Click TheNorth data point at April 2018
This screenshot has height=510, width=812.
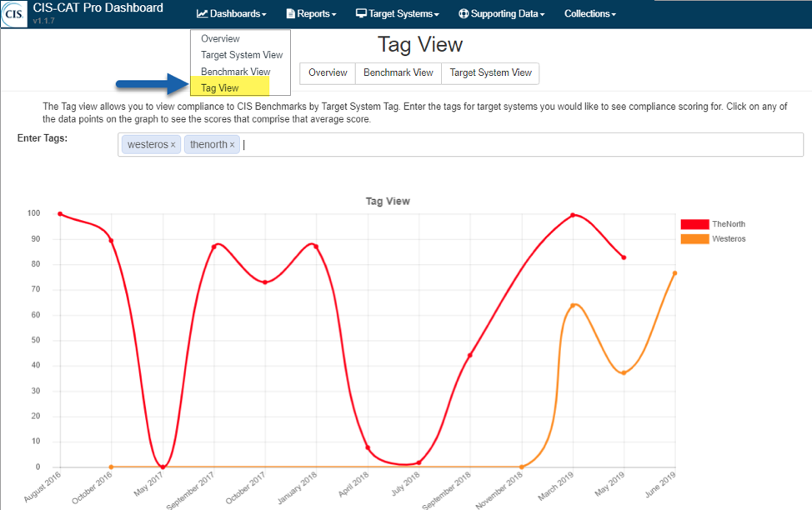tap(368, 447)
